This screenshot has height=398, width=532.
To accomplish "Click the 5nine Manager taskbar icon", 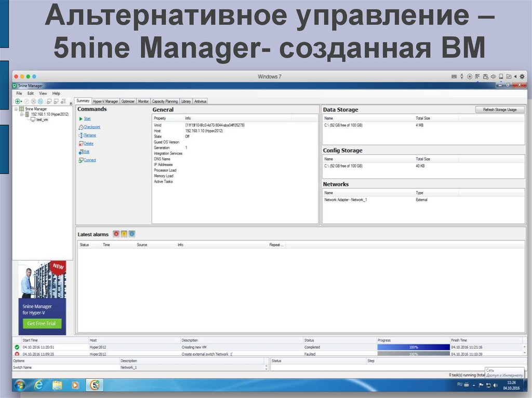I will click(x=95, y=385).
